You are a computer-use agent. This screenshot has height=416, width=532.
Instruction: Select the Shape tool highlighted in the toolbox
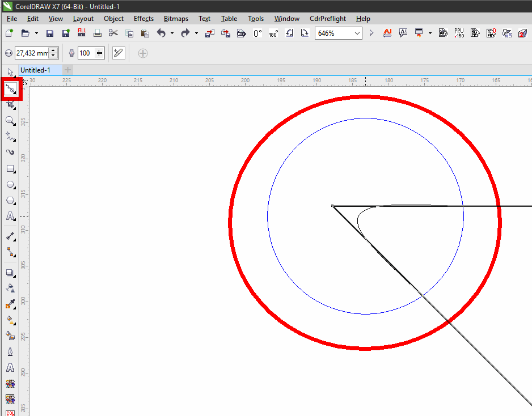[x=10, y=88]
